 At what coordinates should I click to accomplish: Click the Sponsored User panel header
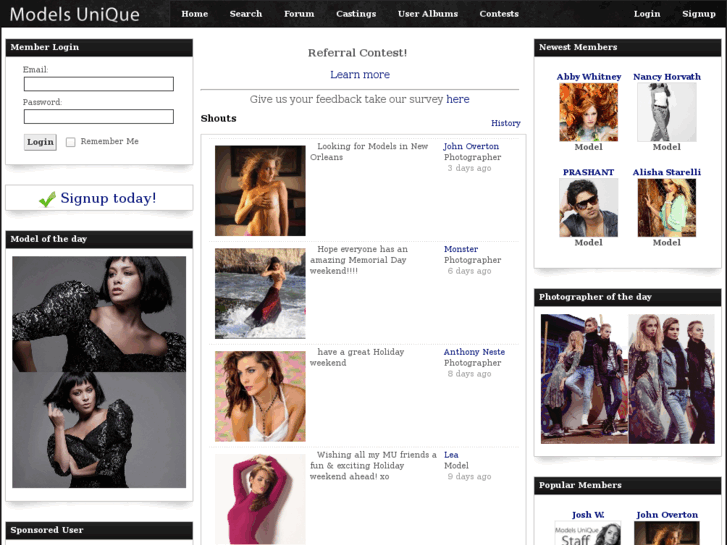(x=99, y=530)
